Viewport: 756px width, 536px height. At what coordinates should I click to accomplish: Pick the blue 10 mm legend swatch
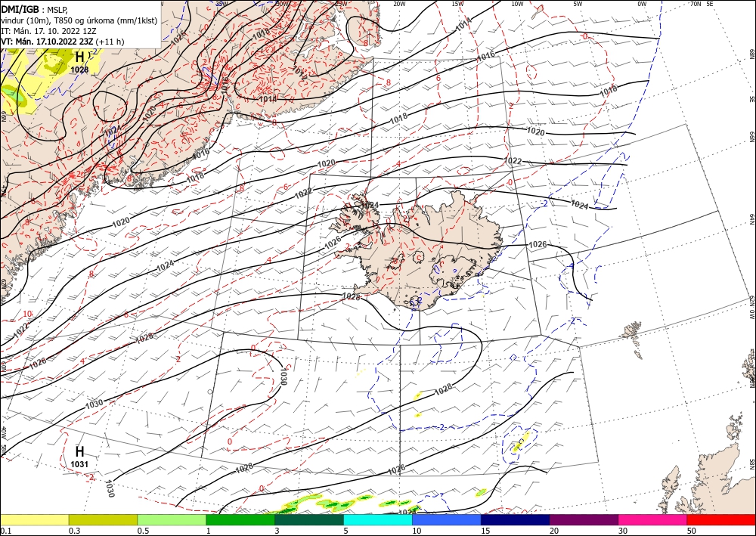coord(447,519)
